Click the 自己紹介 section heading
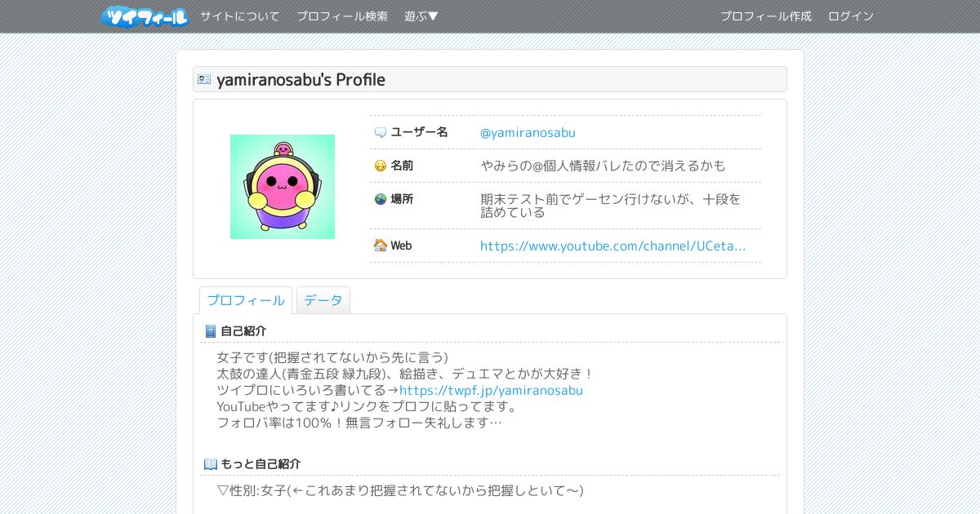 243,331
